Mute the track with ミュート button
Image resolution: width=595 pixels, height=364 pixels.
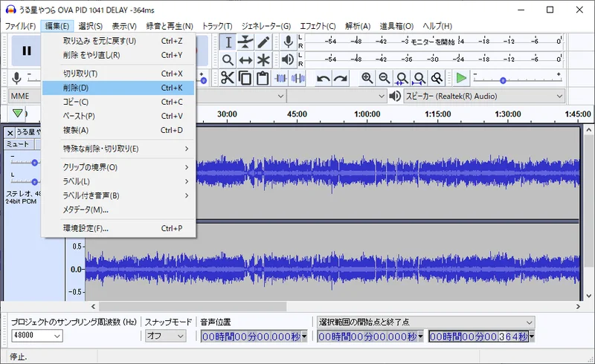pos(19,144)
